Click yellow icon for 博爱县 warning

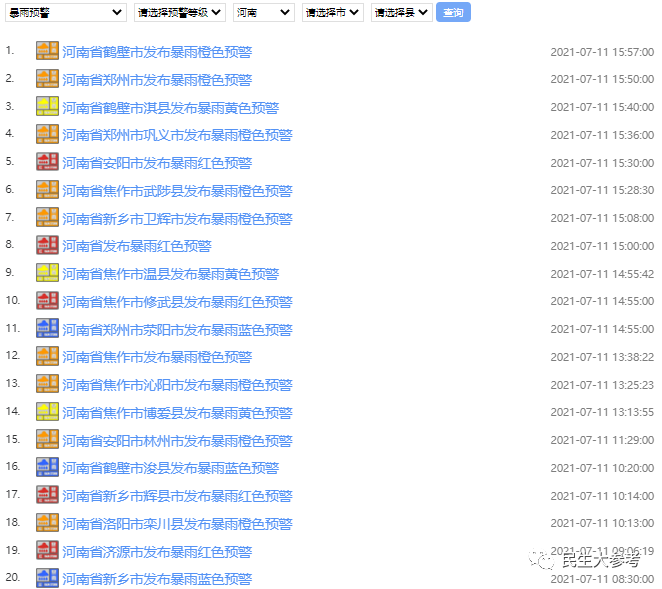tap(47, 412)
